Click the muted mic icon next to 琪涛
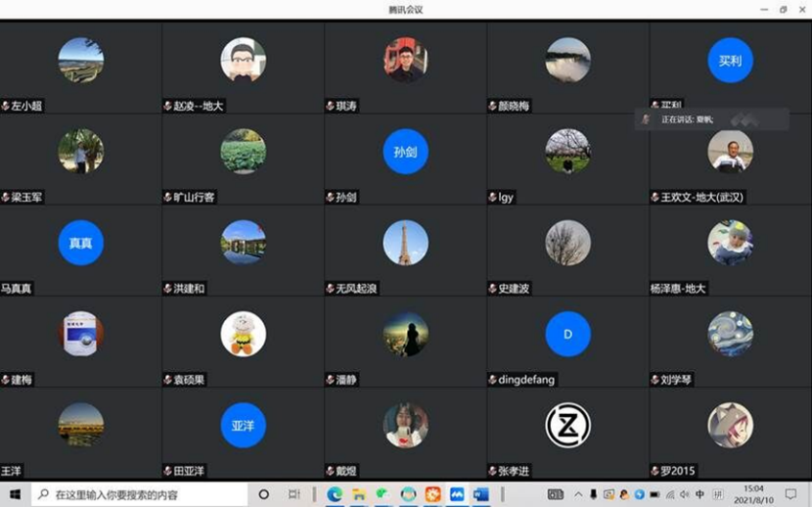 click(x=331, y=106)
